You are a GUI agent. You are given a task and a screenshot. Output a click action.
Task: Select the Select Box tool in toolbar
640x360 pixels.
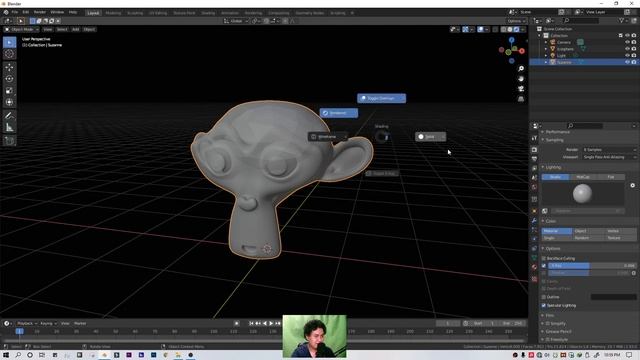9,42
